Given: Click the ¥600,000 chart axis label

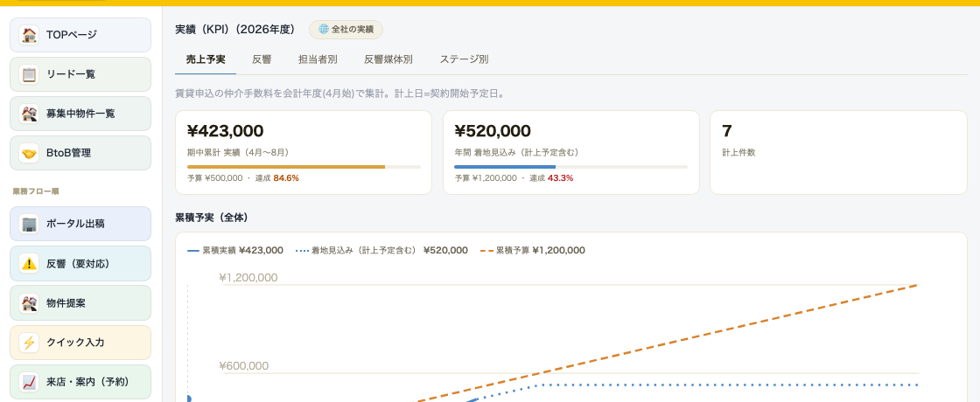Looking at the screenshot, I should (244, 366).
